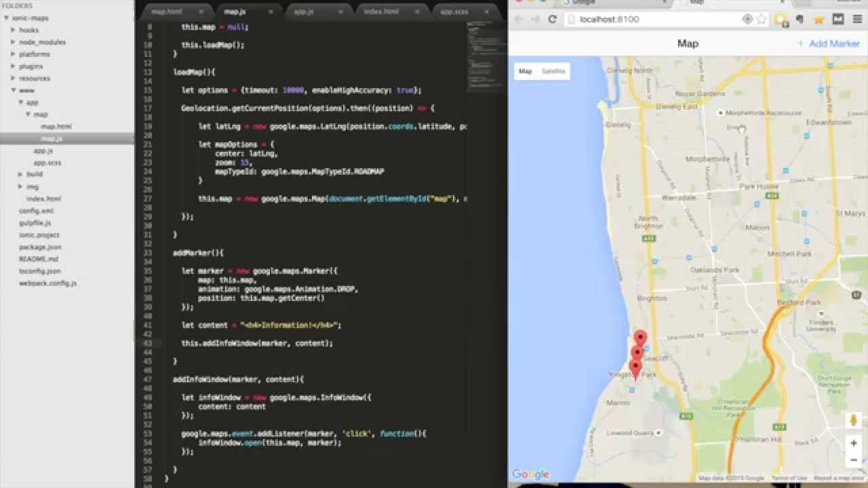Select the Map browser tab
Image resolution: width=868 pixels, height=488 pixels.
[696, 3]
